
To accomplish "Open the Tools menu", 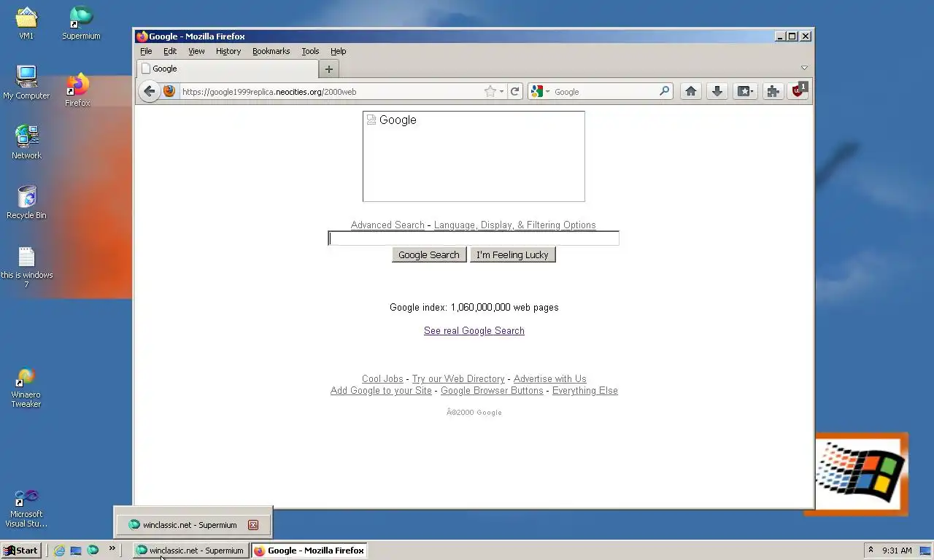I will tap(310, 51).
